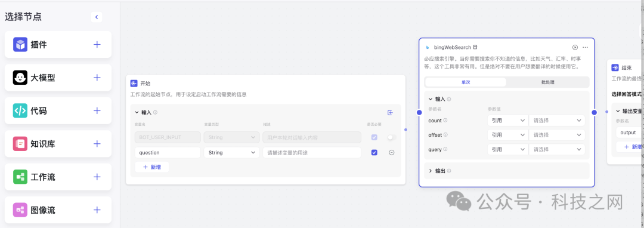Toggle the question required checkbox

pyautogui.click(x=374, y=152)
